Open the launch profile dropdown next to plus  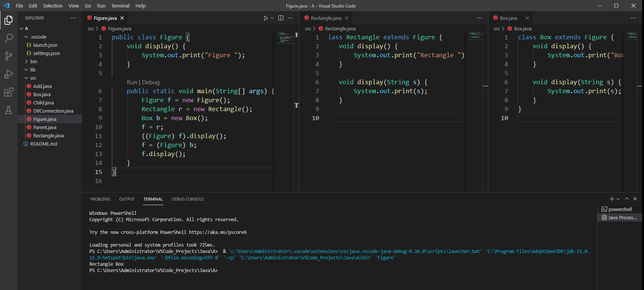[x=618, y=199]
